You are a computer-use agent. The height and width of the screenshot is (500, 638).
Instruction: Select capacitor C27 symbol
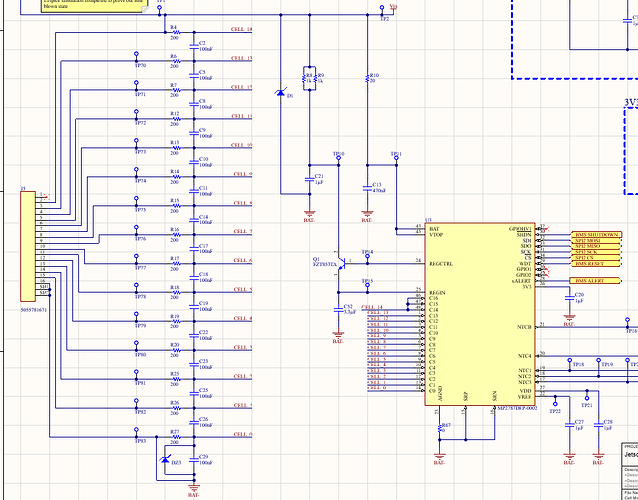pos(570,425)
